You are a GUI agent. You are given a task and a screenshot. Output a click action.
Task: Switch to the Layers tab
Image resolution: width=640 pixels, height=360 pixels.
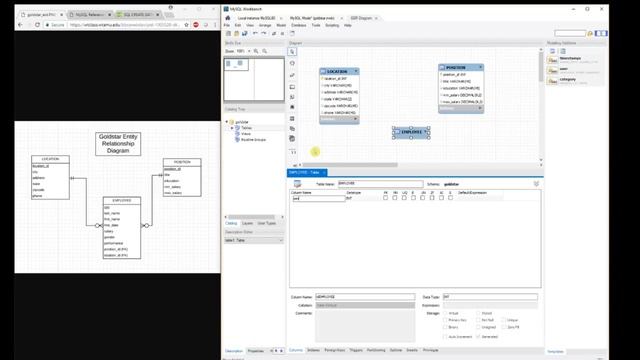click(x=247, y=224)
